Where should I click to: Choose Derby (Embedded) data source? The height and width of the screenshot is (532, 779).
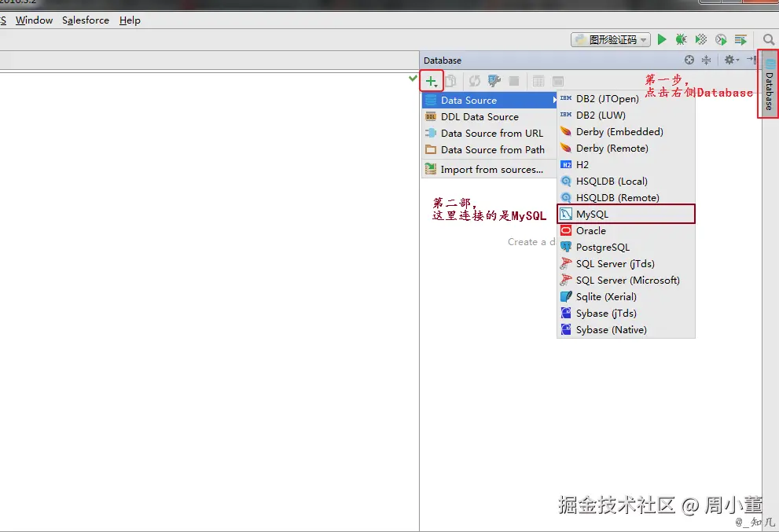click(x=626, y=132)
